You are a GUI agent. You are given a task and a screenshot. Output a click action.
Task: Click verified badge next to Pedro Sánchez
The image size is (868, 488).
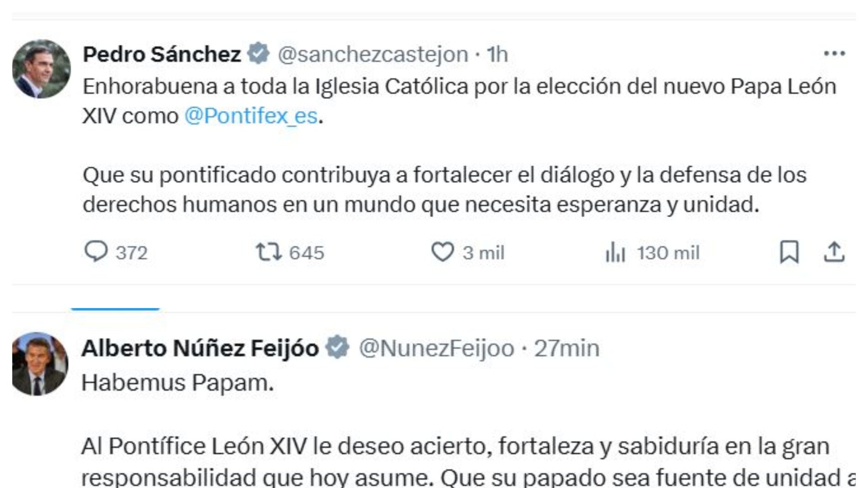coord(259,53)
